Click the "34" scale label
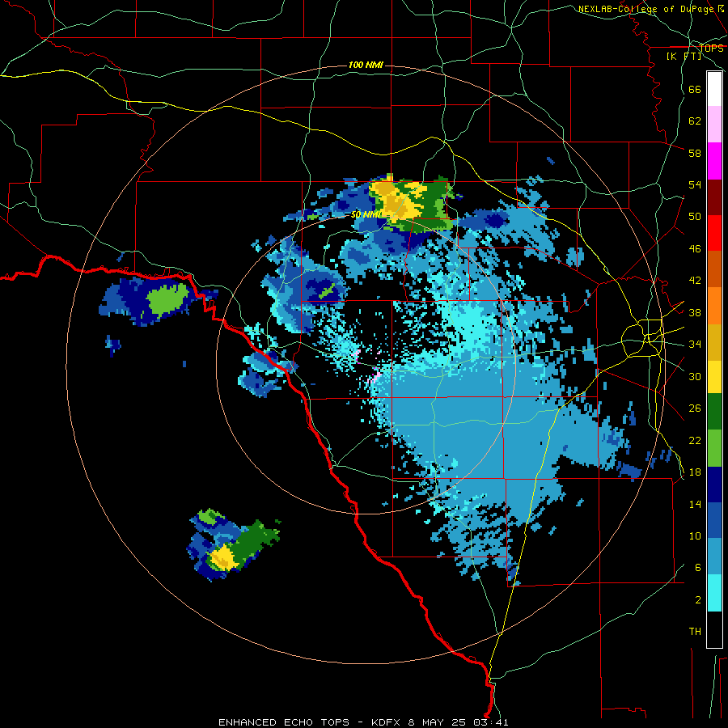The width and height of the screenshot is (728, 728). coord(695,345)
